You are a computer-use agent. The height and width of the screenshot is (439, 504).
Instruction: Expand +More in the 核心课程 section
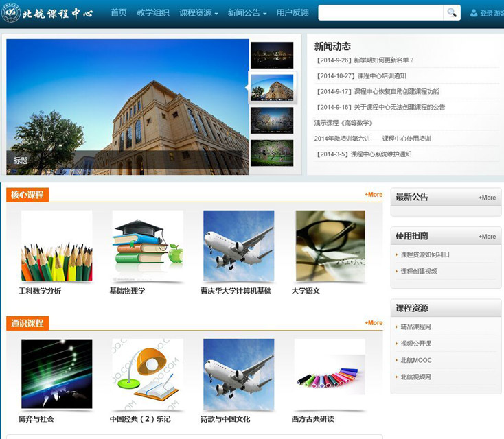(374, 195)
